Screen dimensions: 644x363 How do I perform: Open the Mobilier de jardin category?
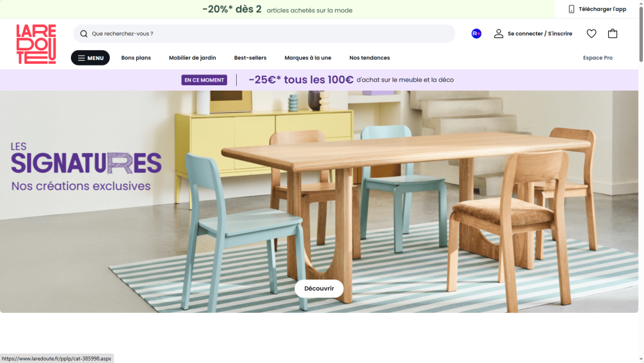pos(192,58)
